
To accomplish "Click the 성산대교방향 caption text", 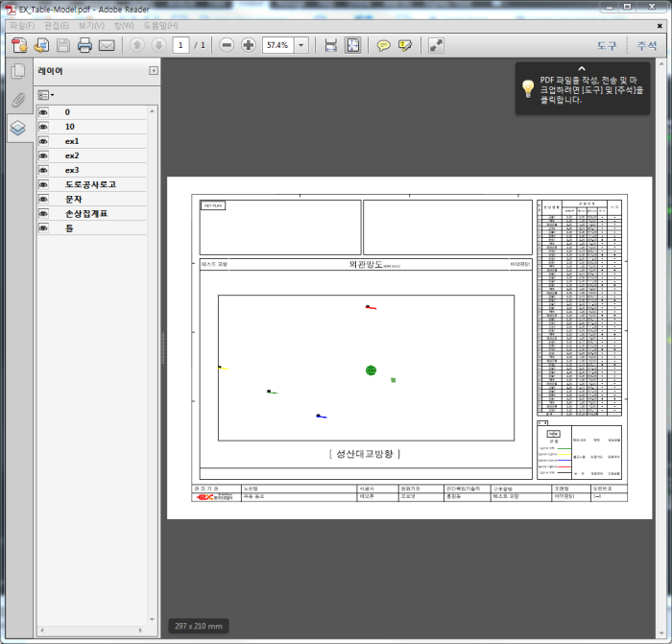I will 365,453.
